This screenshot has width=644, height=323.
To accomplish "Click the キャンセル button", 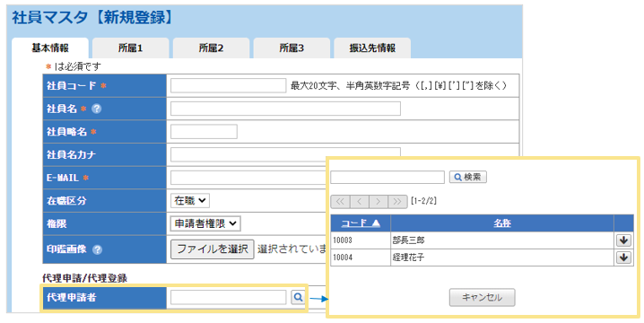I will (x=482, y=297).
